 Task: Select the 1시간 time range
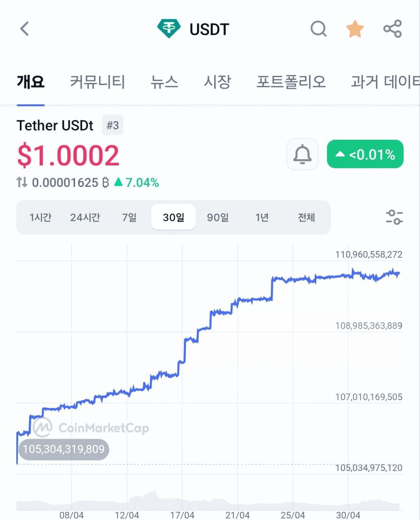tap(41, 217)
